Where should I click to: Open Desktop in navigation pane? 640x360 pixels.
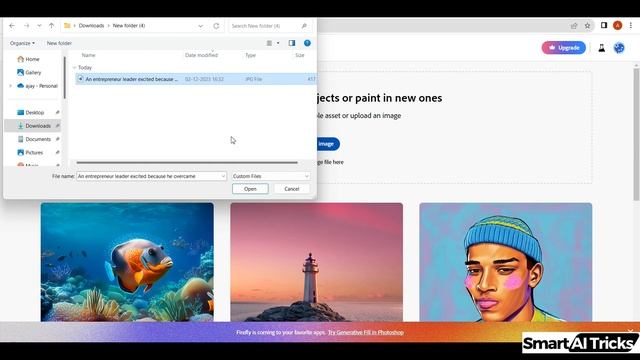[31, 112]
